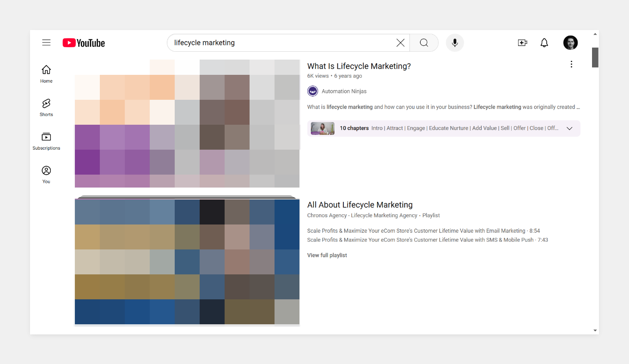Go to Home in sidebar
Screen dimensions: 629x364
[46, 74]
